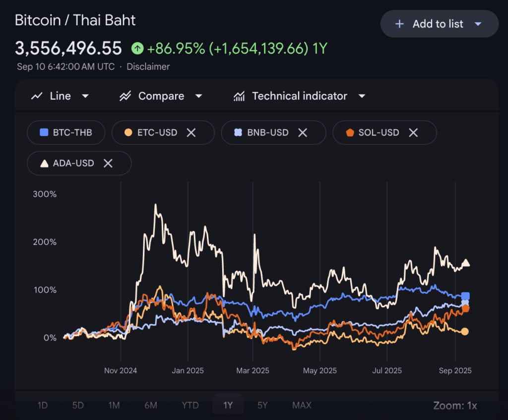The width and height of the screenshot is (508, 420).
Task: Select the 6M time range tab
Action: click(151, 405)
